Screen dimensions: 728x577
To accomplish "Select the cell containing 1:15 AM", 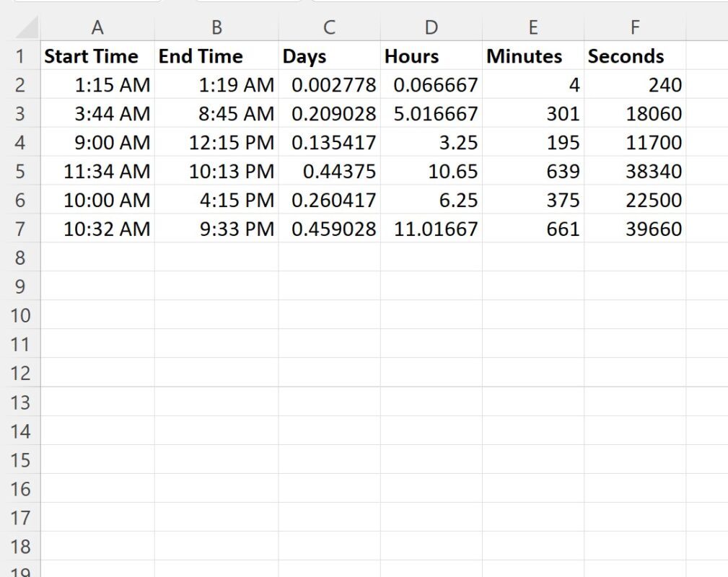I will 97,84.
